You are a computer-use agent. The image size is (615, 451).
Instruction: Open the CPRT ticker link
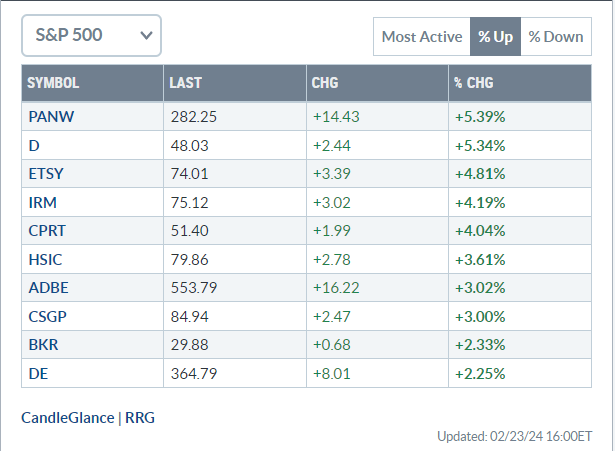coord(47,231)
